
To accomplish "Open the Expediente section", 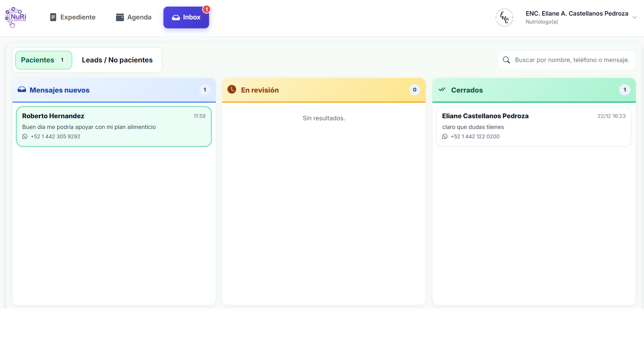I will pos(73,17).
